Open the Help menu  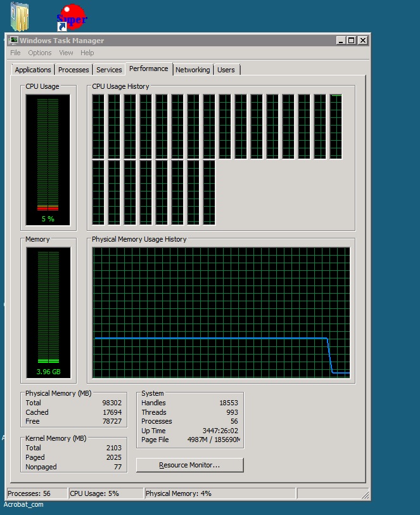pos(87,53)
